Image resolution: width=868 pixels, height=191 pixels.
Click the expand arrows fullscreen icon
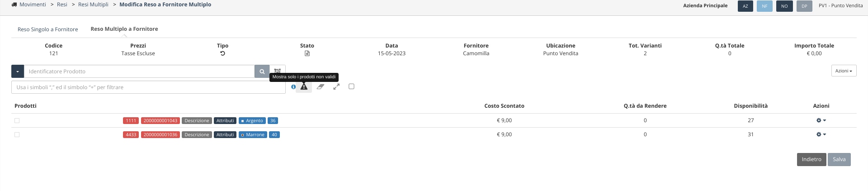coord(336,86)
